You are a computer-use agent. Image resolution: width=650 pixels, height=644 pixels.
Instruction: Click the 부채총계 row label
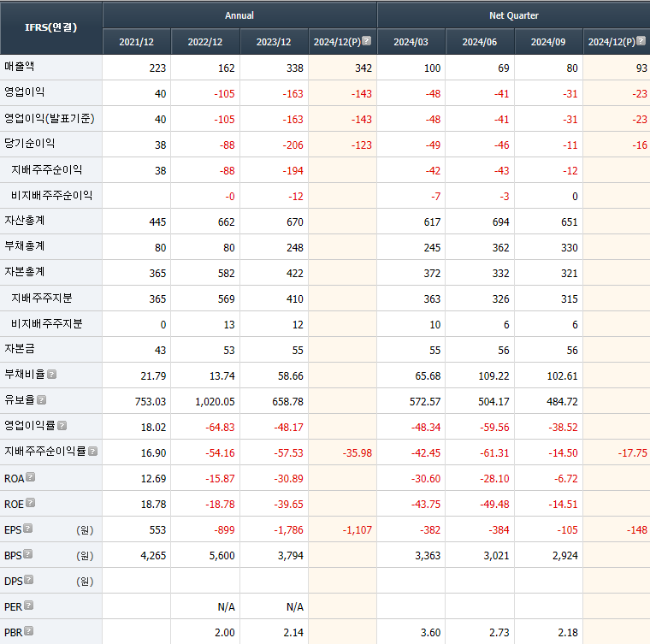click(25, 246)
